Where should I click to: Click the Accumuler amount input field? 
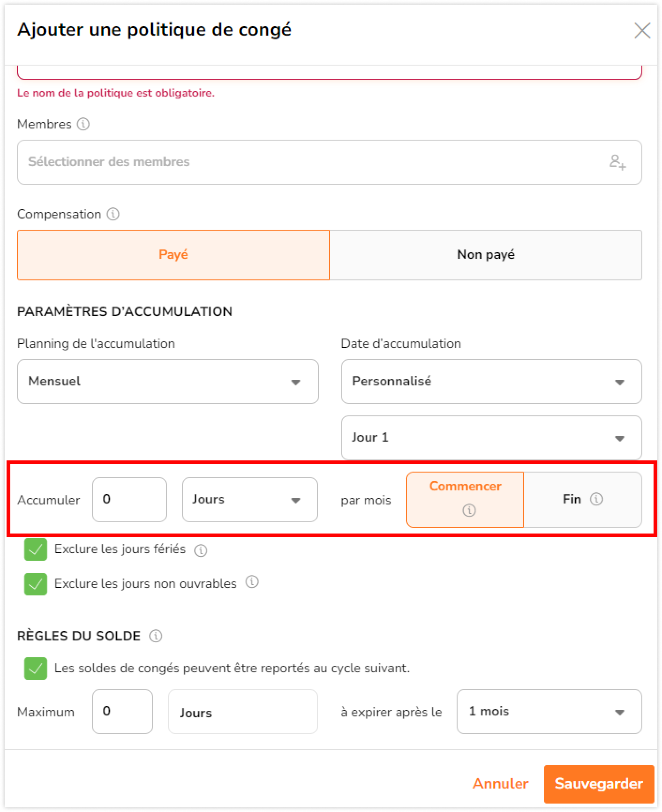point(129,500)
